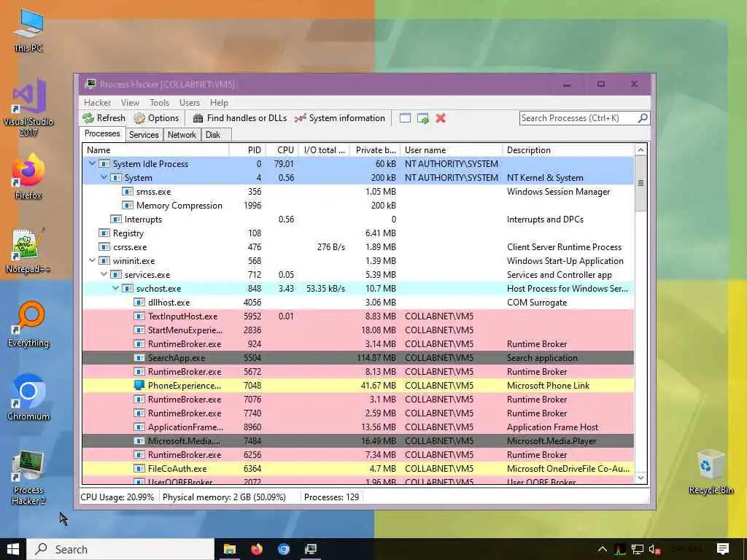Open Find handles or DLLs
The height and width of the screenshot is (560, 747).
(239, 118)
